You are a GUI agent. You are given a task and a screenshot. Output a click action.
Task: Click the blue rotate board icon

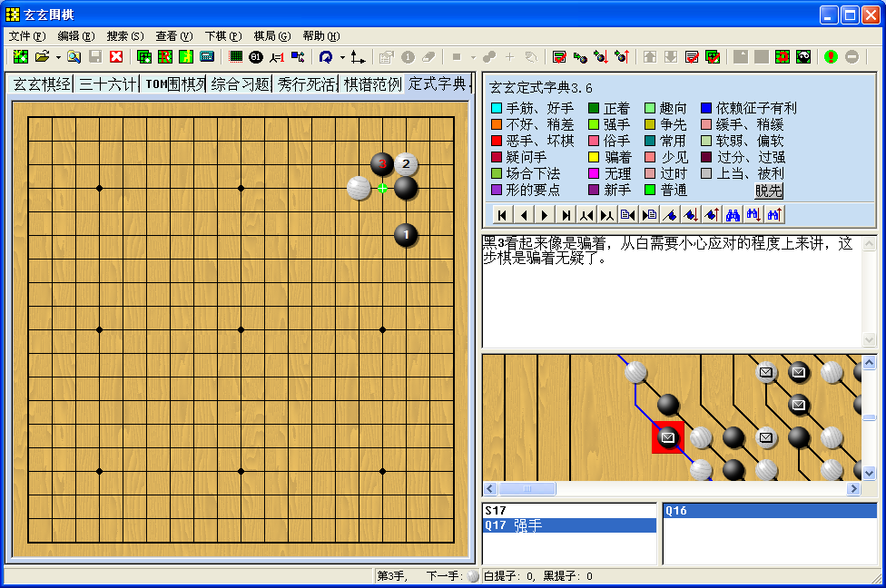326,56
